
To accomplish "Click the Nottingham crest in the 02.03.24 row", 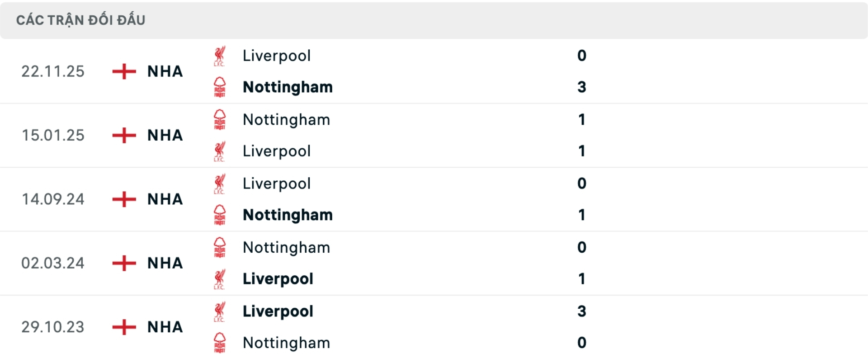I will pos(220,247).
